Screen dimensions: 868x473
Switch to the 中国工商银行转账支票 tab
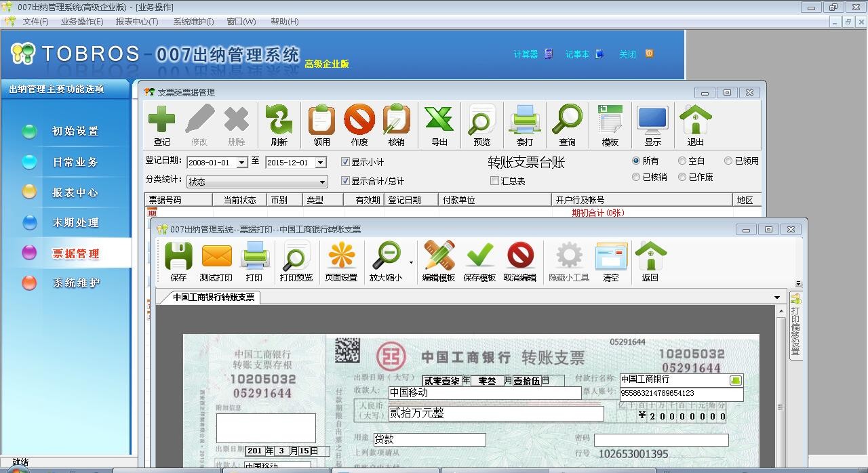click(x=213, y=297)
